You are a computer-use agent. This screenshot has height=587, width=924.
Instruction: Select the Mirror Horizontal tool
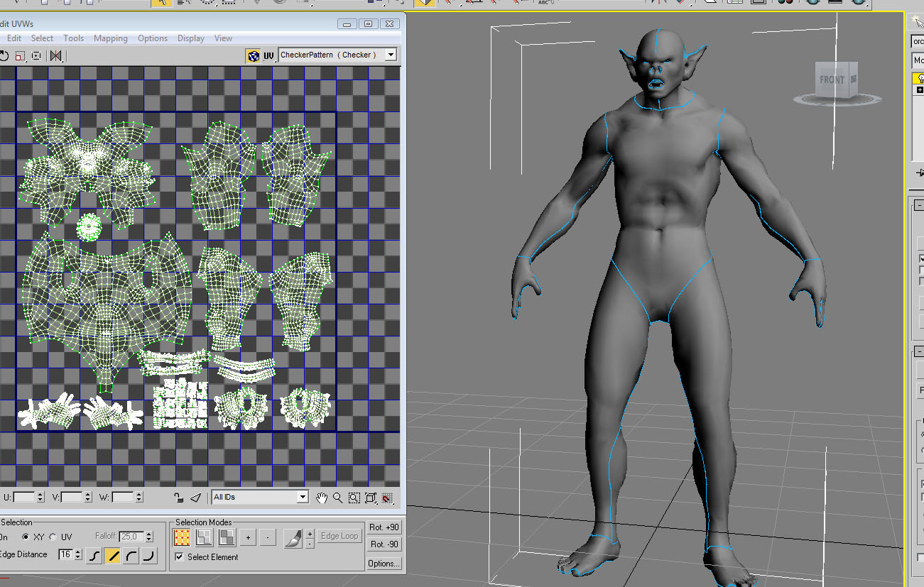56,55
